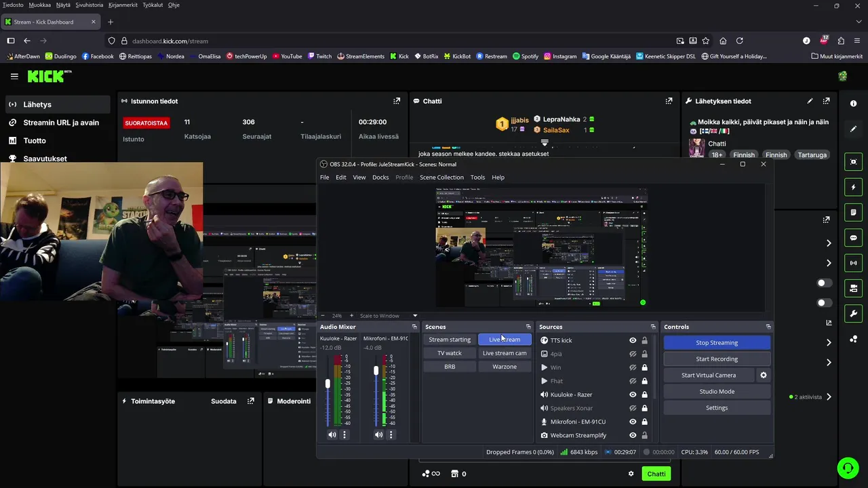
Task: Show the Speakers Xonar source
Action: (x=633, y=408)
